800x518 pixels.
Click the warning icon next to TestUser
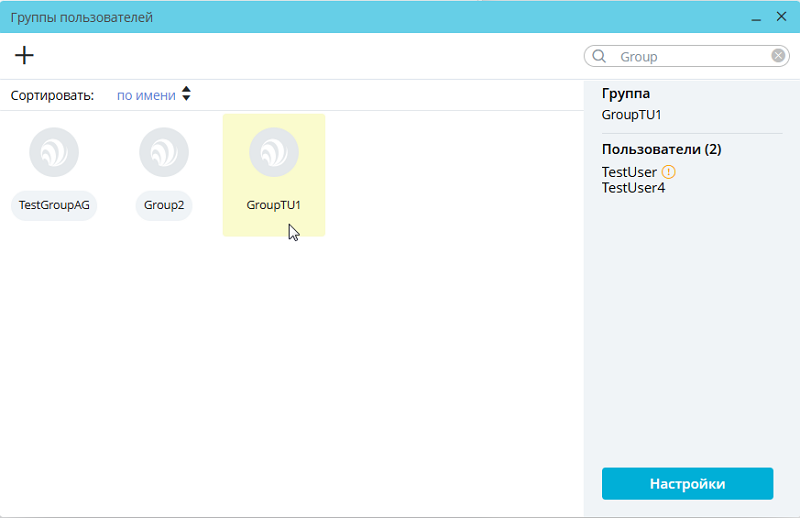pyautogui.click(x=669, y=172)
